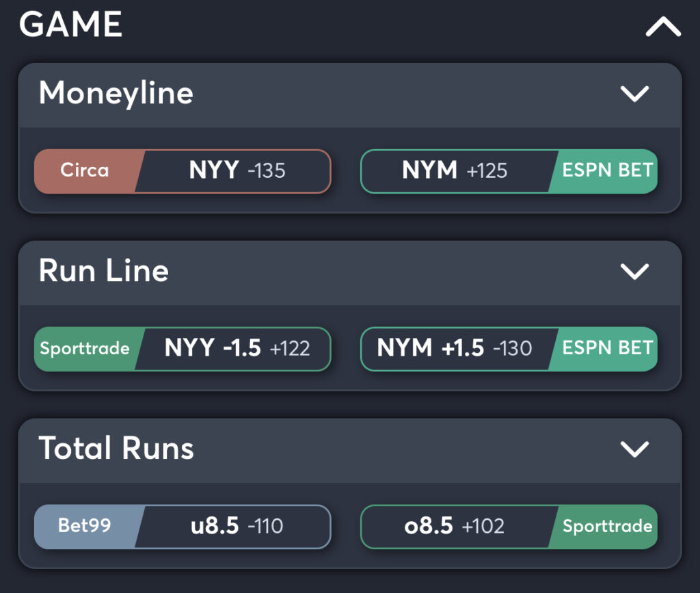Click the Sporttrade badge on Total Runs
This screenshot has width=700, height=593.
(x=606, y=527)
